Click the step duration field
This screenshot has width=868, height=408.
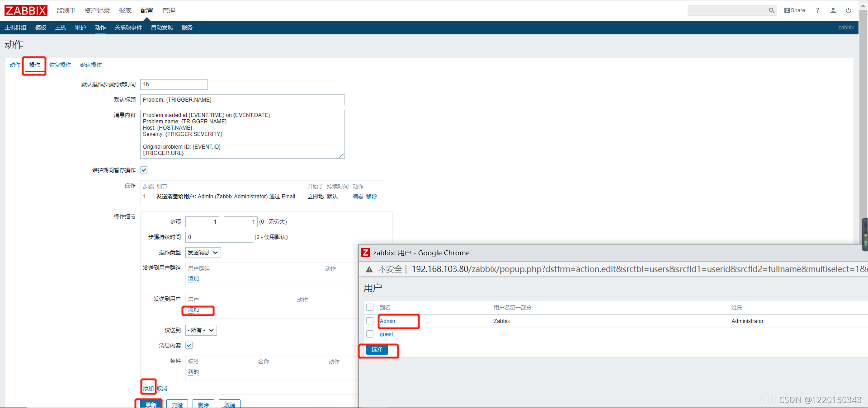[219, 237]
